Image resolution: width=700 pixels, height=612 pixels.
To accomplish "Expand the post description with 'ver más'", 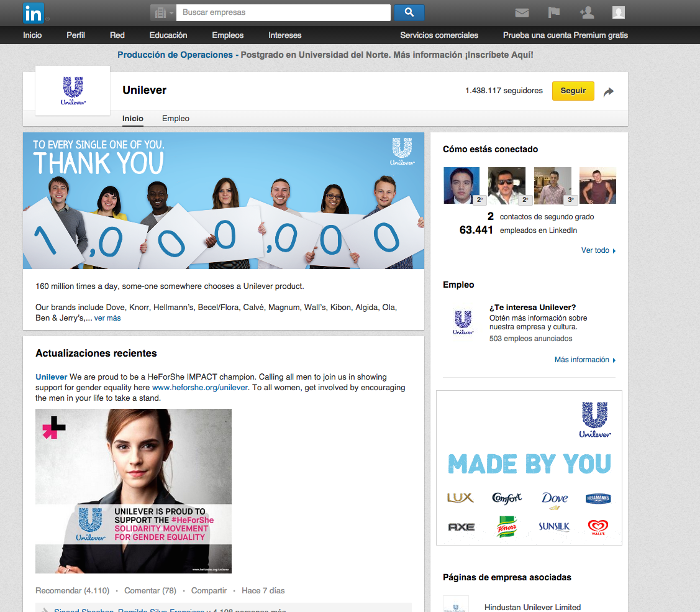I will tap(107, 317).
